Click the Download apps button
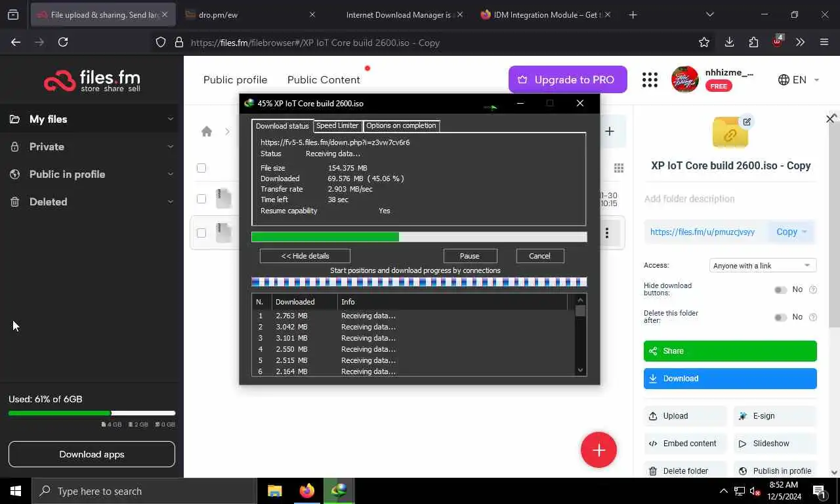This screenshot has height=504, width=840. (92, 454)
